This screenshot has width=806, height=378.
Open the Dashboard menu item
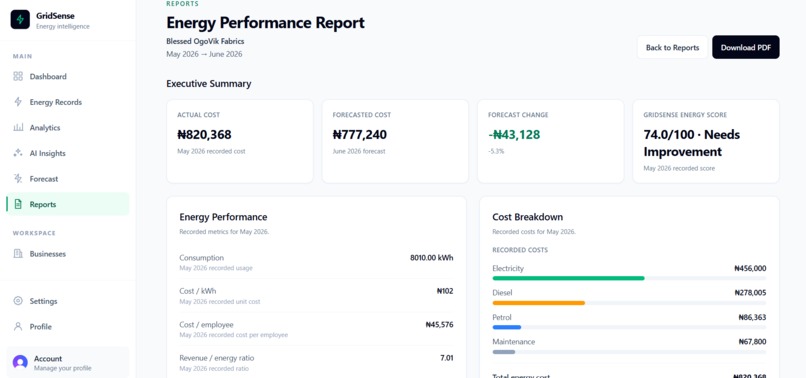[68, 77]
